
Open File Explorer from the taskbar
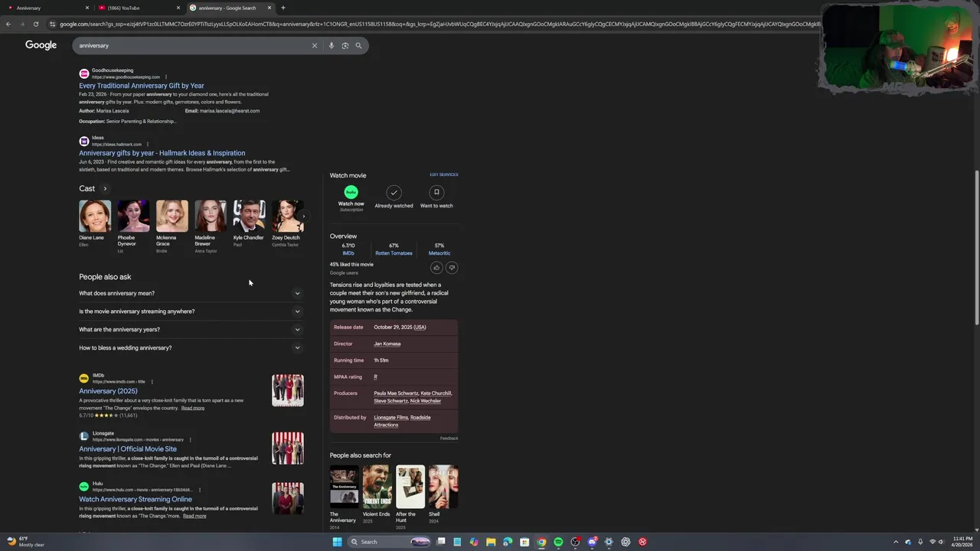click(491, 542)
